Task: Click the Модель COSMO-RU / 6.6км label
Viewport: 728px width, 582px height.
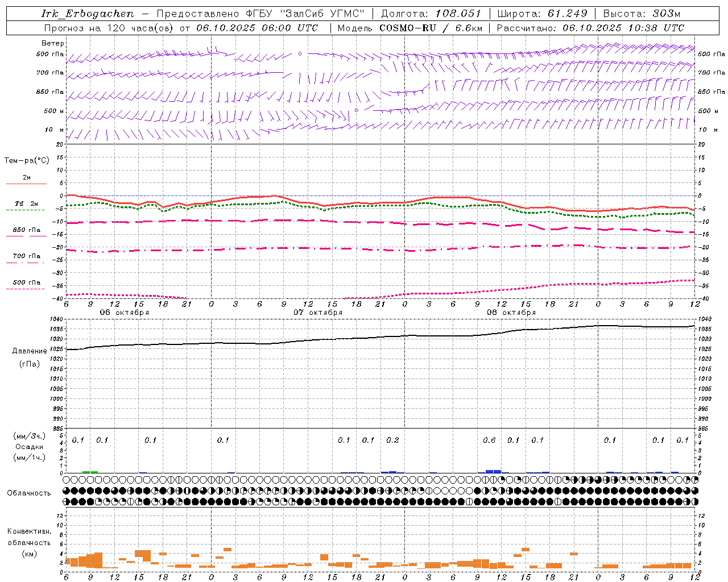Action: [x=410, y=28]
